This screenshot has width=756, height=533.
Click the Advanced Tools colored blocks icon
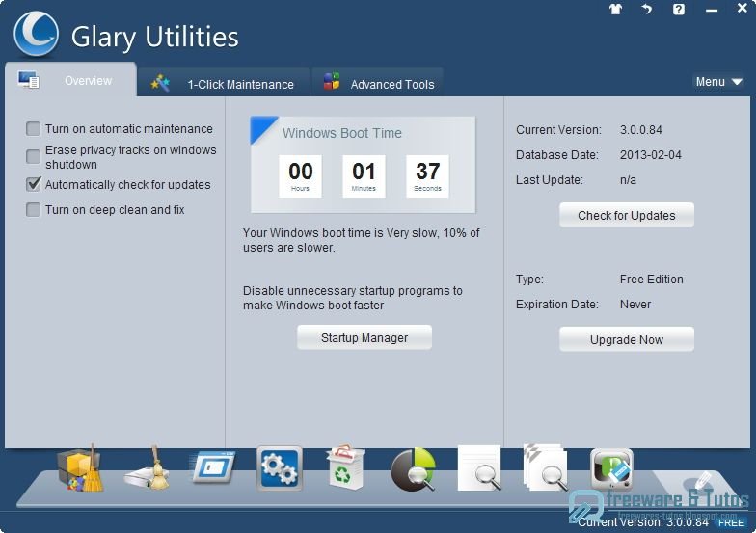pos(332,81)
